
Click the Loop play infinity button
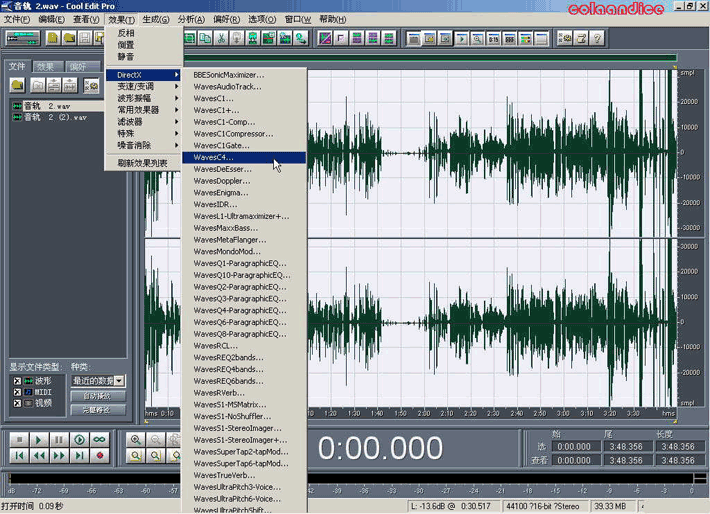coord(100,440)
